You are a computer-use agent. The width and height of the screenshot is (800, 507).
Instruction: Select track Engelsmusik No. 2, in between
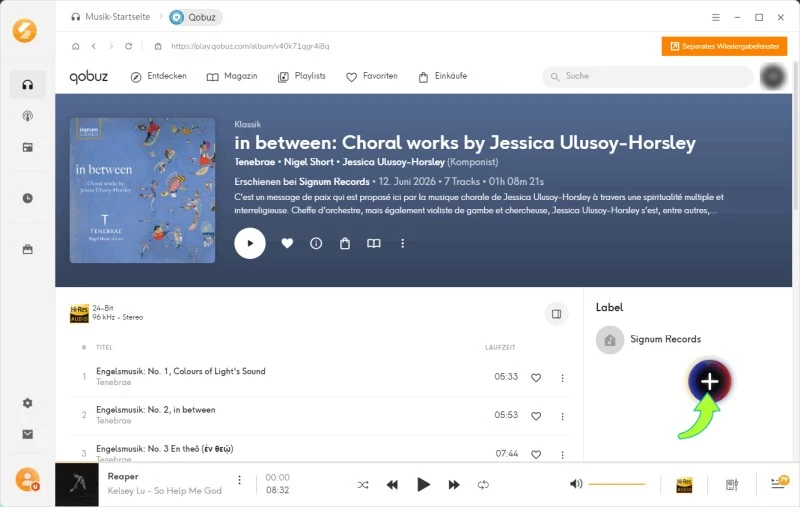(156, 410)
